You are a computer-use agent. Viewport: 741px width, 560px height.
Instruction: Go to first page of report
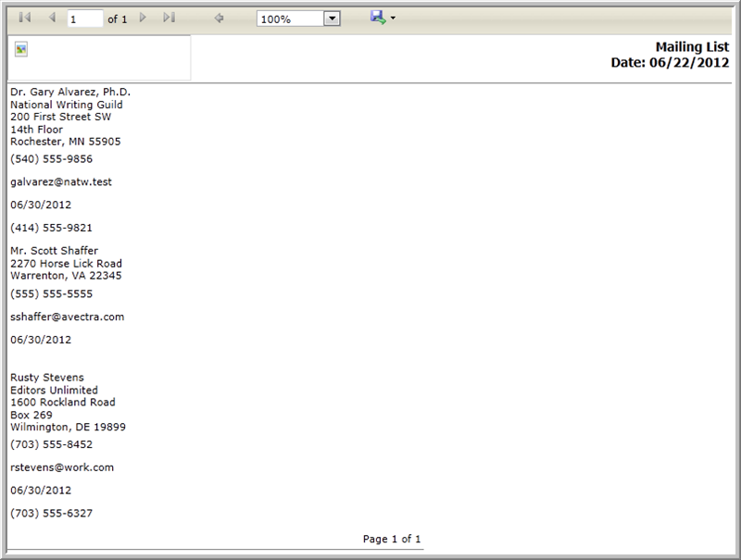(25, 18)
